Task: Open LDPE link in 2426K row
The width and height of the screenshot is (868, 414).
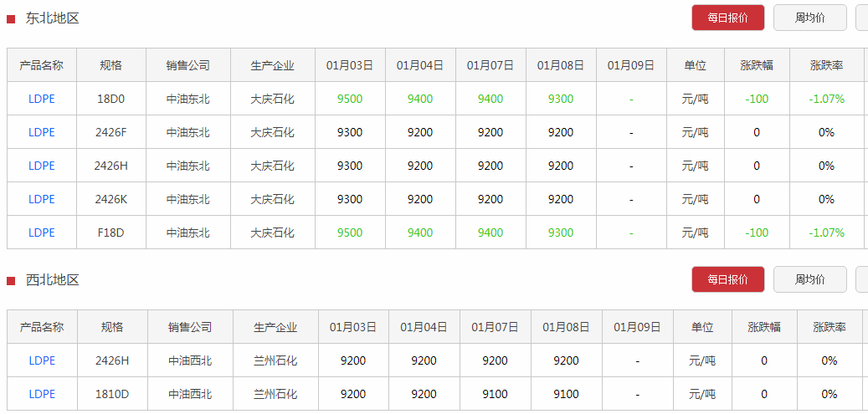Action: tap(42, 199)
